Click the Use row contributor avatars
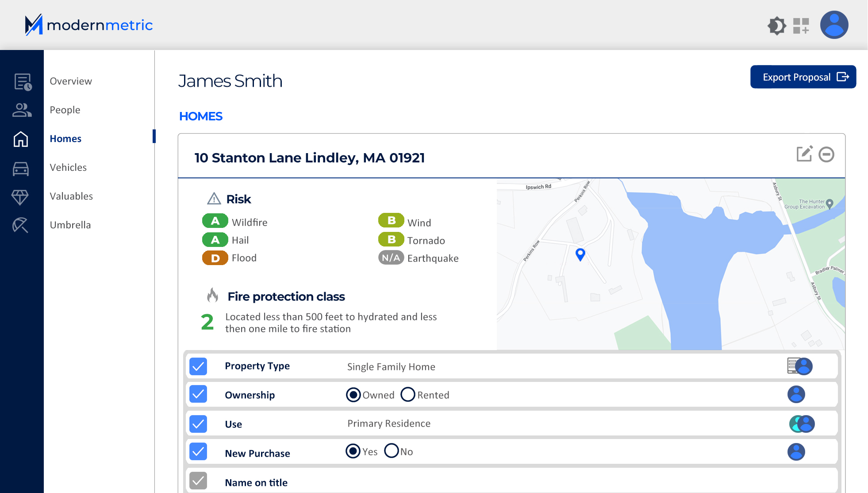 tap(802, 424)
